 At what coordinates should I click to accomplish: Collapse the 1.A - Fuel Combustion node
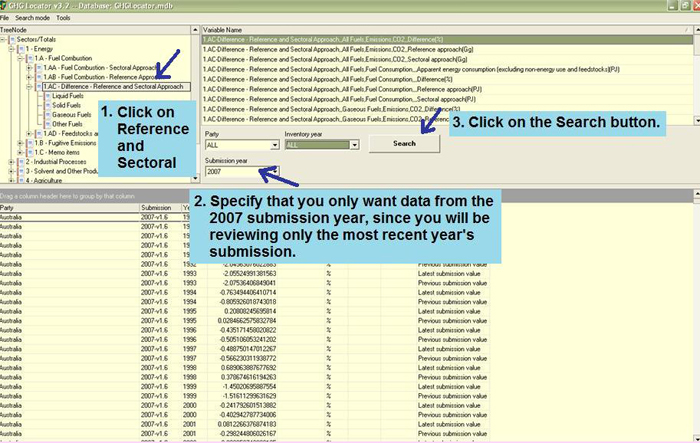21,58
